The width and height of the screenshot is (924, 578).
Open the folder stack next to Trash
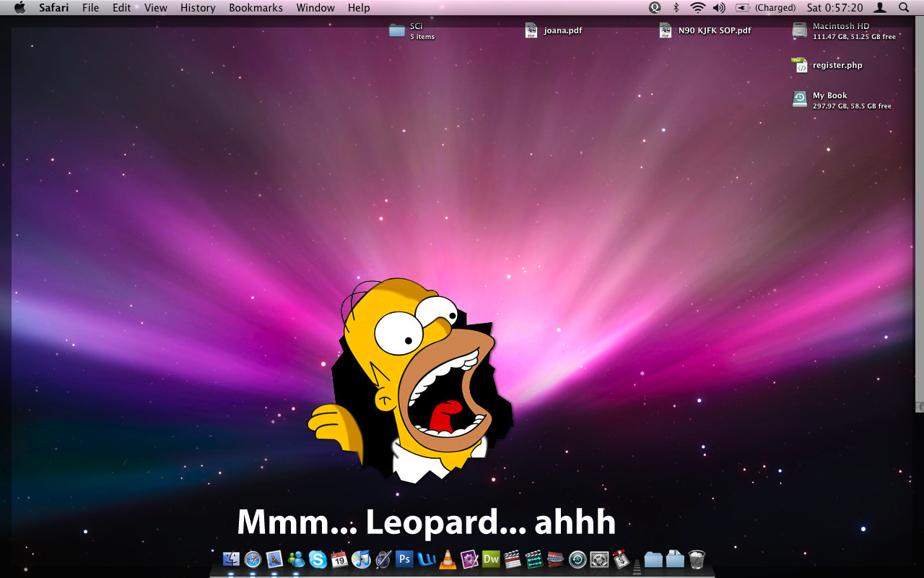point(675,559)
